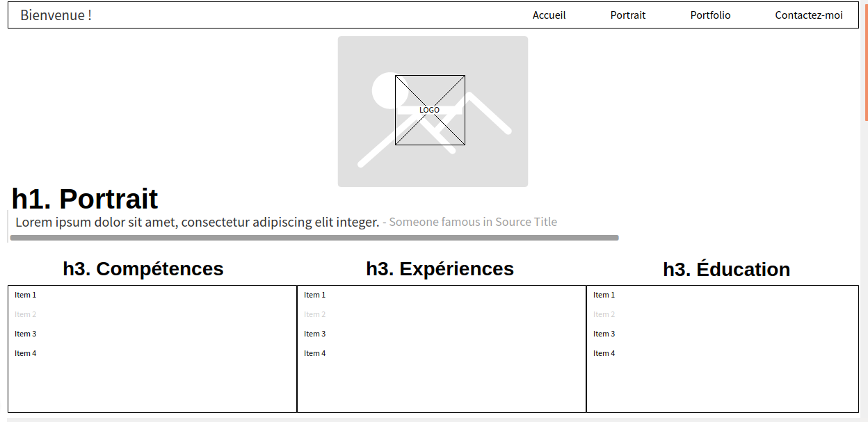
Task: Click the grey horizontal scrollbar under the quote
Action: [x=314, y=238]
